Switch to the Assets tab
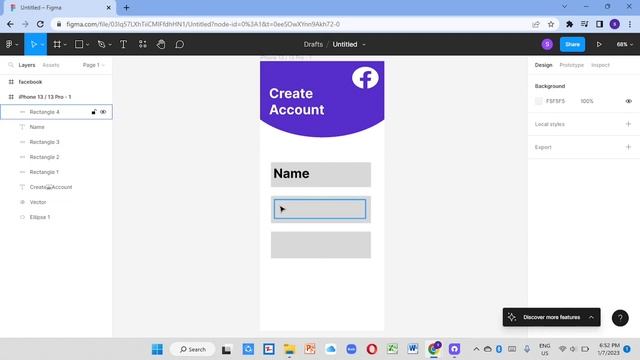640x360 pixels. [x=51, y=65]
